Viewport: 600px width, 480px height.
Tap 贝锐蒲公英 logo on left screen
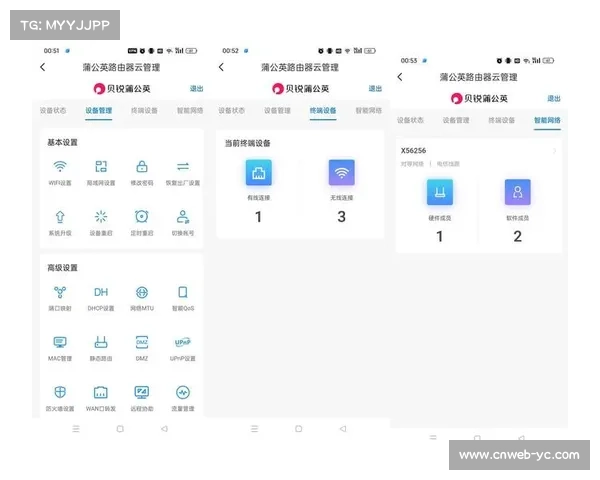122,89
